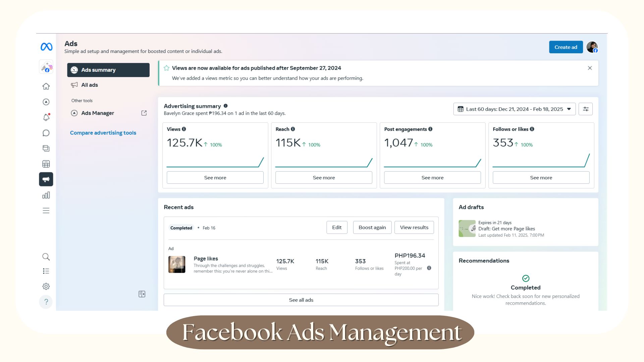
Task: Click the Meta logo icon
Action: [46, 47]
